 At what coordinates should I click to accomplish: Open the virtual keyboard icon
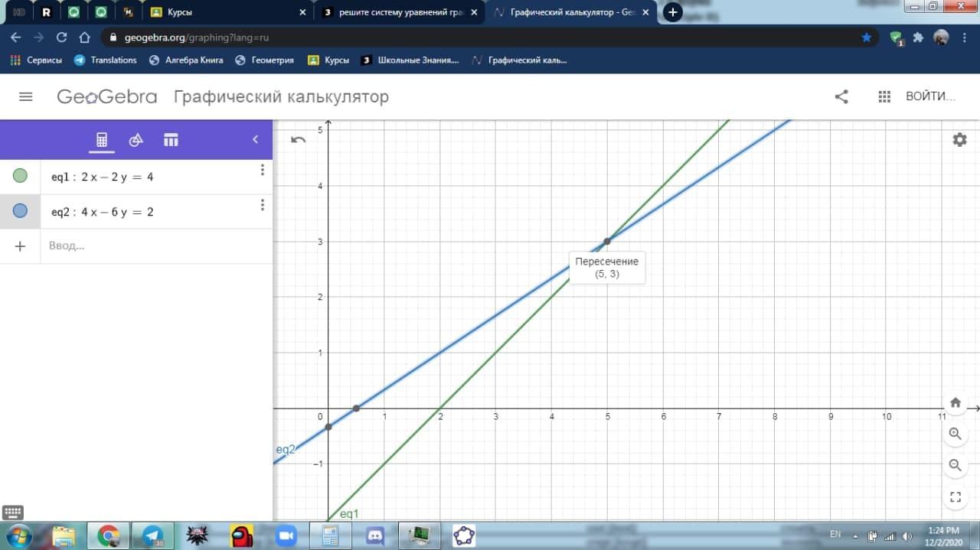(13, 513)
